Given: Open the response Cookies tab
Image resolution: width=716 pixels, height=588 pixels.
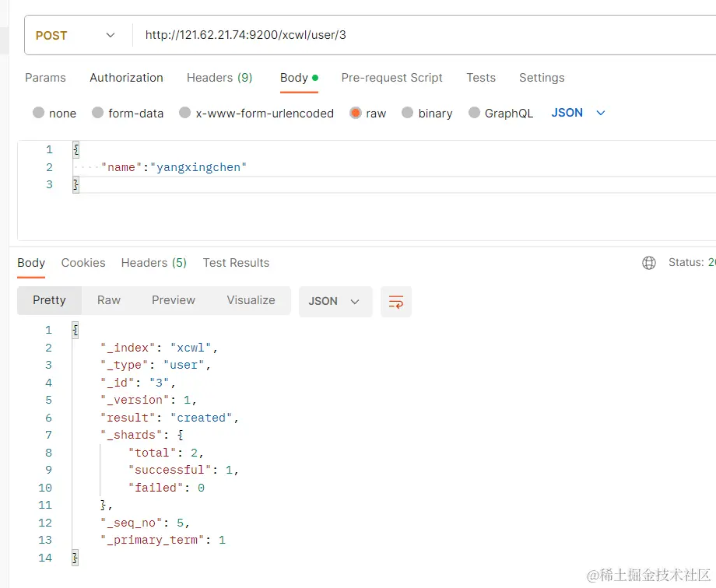Looking at the screenshot, I should click(83, 263).
